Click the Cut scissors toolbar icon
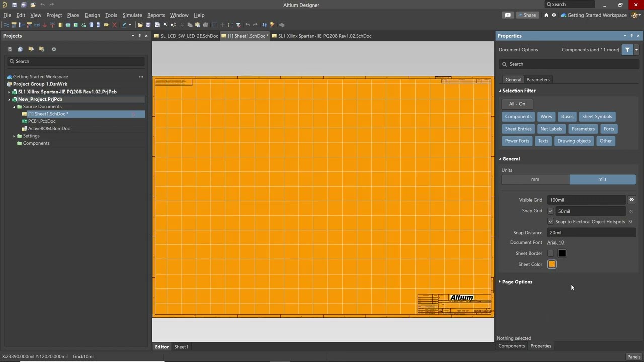 (x=182, y=25)
